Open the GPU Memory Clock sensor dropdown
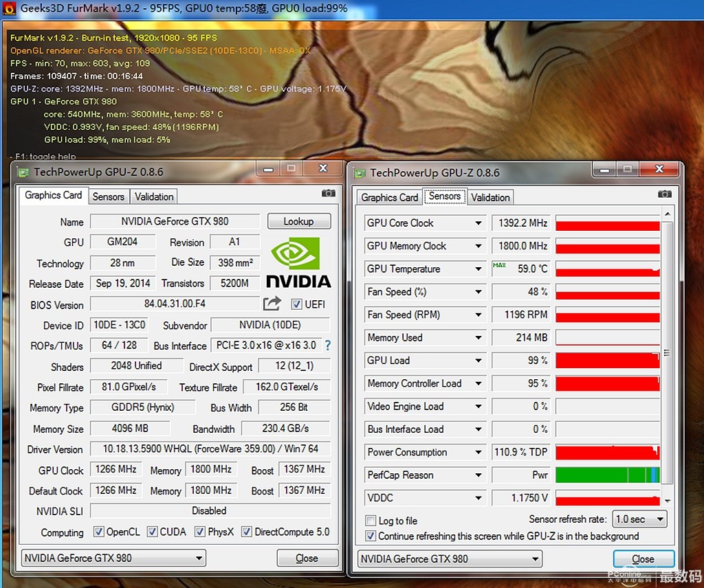Screen dimensions: 704x588 (478, 246)
